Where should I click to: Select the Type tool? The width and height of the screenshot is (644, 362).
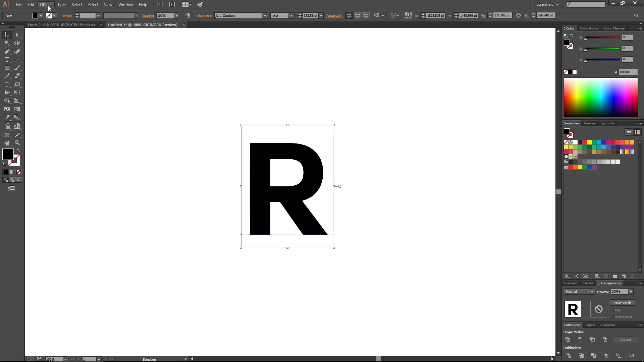[7, 60]
